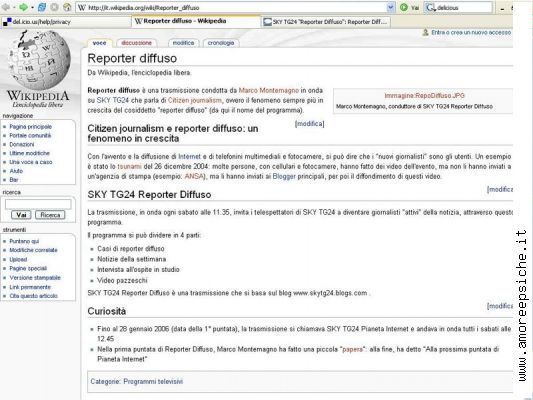Click the Upload sidebar link
The height and width of the screenshot is (400, 533).
[18, 260]
